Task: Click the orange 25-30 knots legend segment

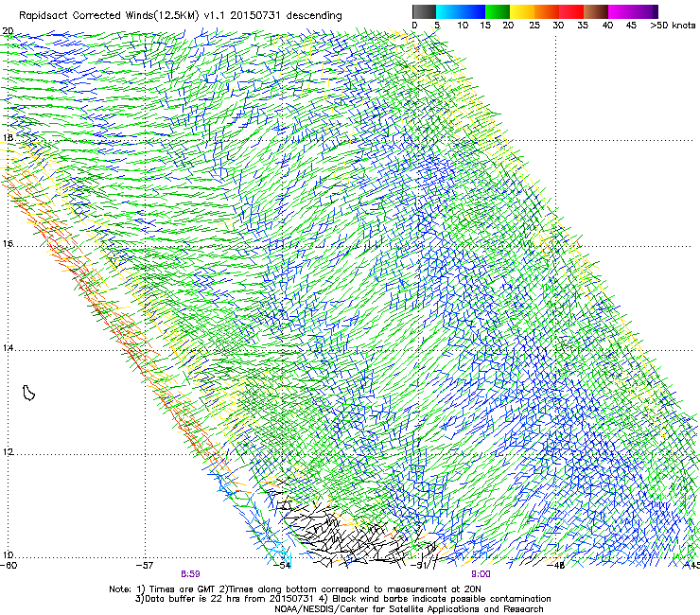Action: 547,11
